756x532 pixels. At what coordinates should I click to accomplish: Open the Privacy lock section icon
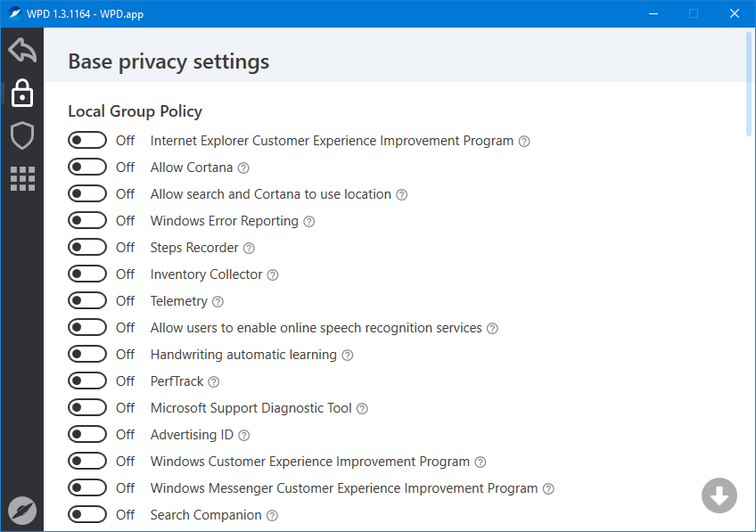(x=22, y=93)
